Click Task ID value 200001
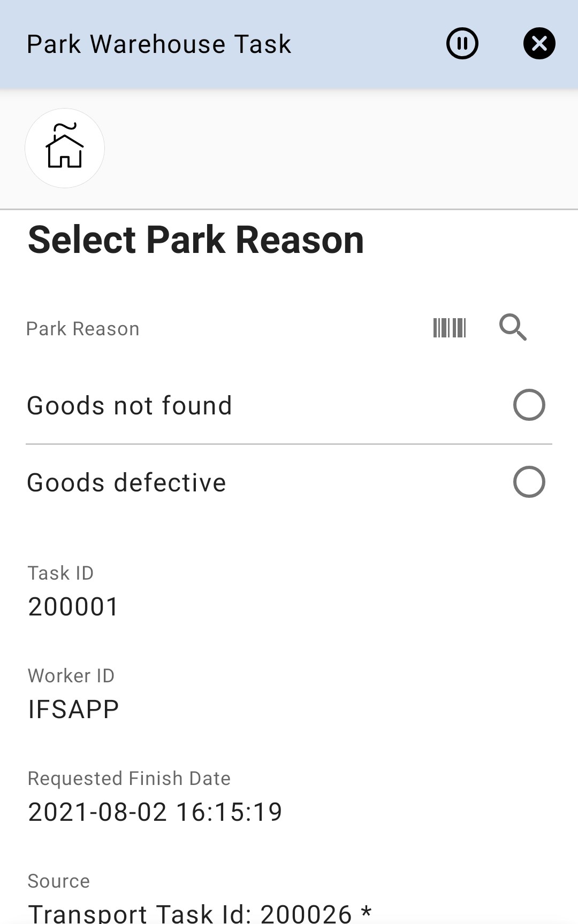 [x=73, y=607]
